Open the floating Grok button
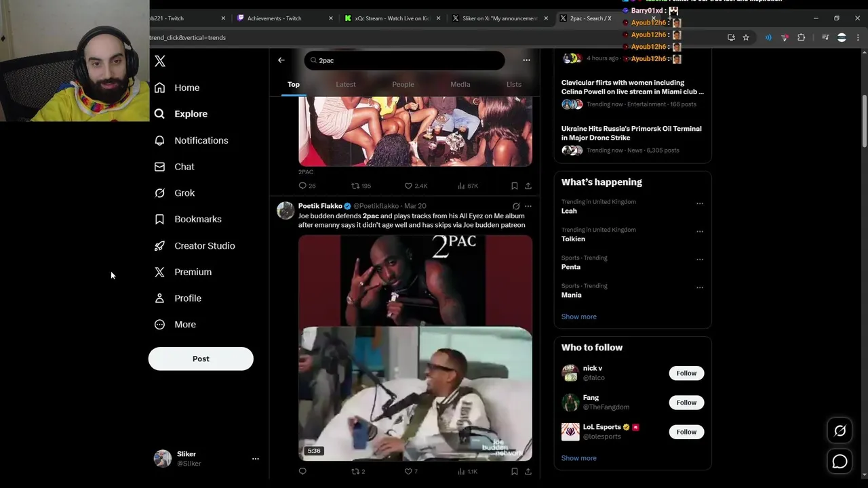The width and height of the screenshot is (868, 488). click(x=840, y=431)
